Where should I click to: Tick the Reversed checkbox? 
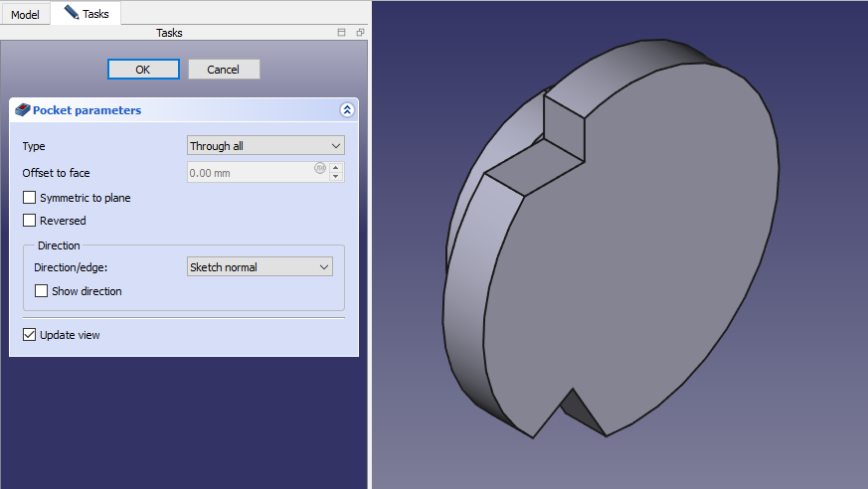click(30, 221)
